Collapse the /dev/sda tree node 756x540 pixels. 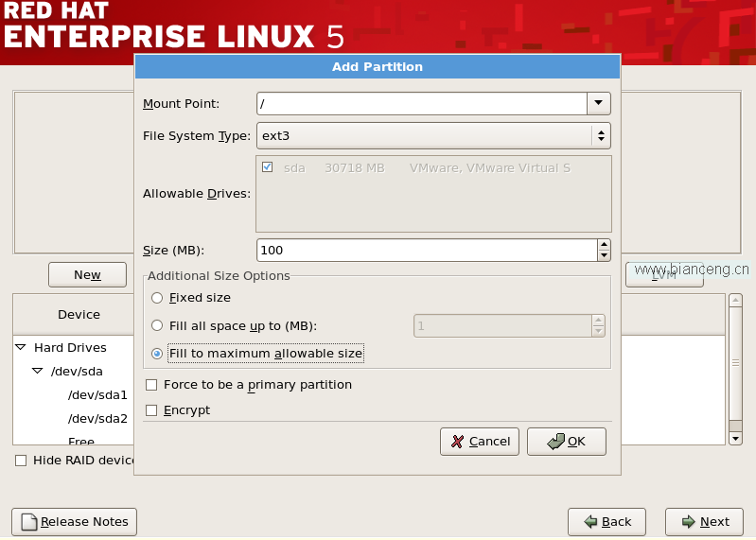[37, 371]
